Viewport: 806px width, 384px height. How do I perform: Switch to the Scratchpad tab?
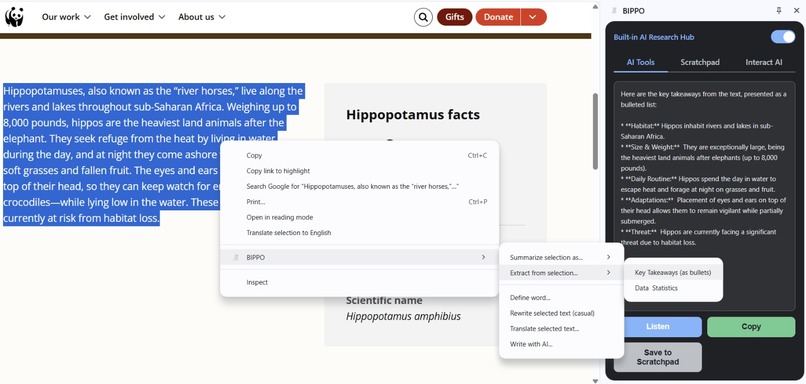click(x=700, y=62)
